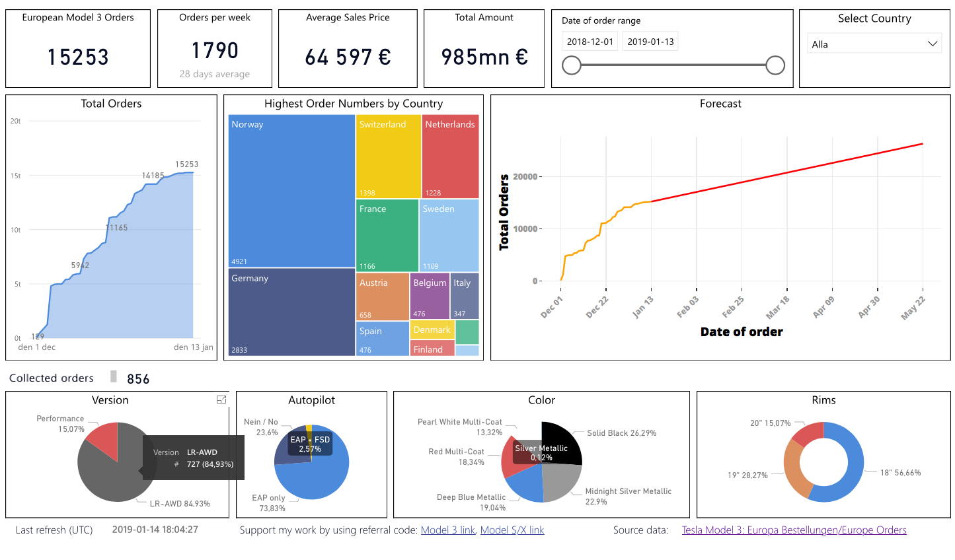Click the 14185 data label on Total Orders chart
955x560 pixels.
pyautogui.click(x=153, y=176)
